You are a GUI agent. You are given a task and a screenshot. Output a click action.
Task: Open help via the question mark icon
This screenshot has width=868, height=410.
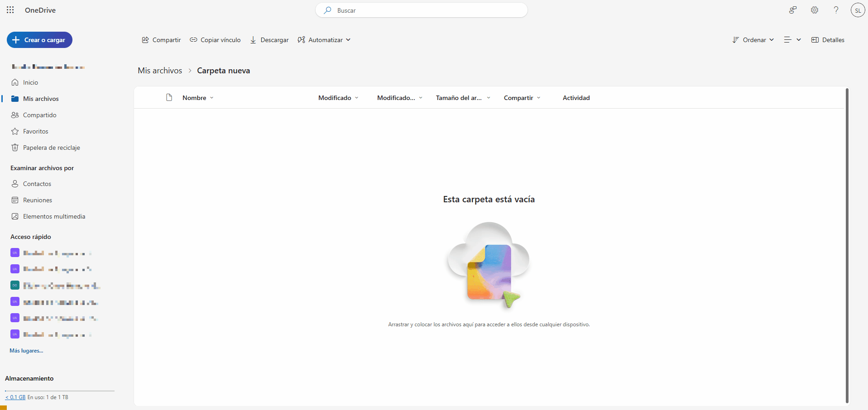click(836, 10)
